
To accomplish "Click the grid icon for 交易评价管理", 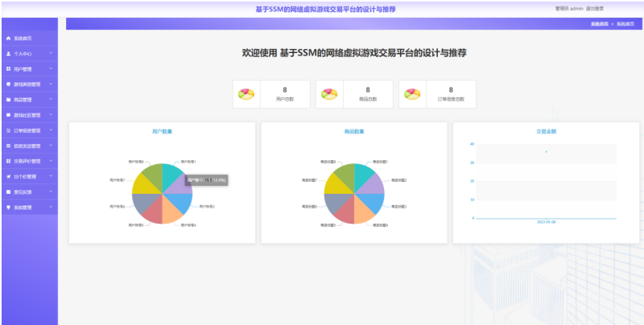I will click(x=8, y=161).
